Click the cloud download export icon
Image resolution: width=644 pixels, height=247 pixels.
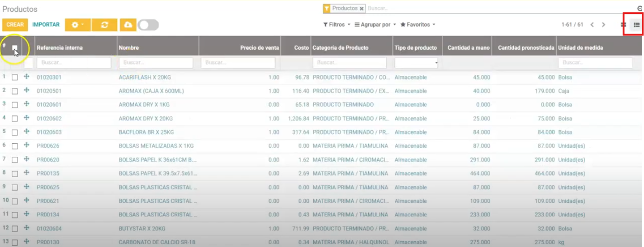128,25
